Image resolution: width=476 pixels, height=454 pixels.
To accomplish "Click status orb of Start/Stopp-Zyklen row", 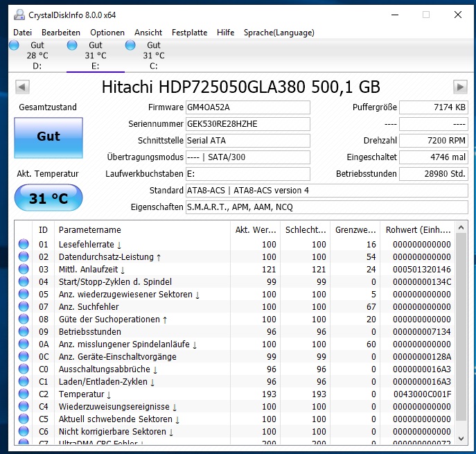I will point(24,281).
